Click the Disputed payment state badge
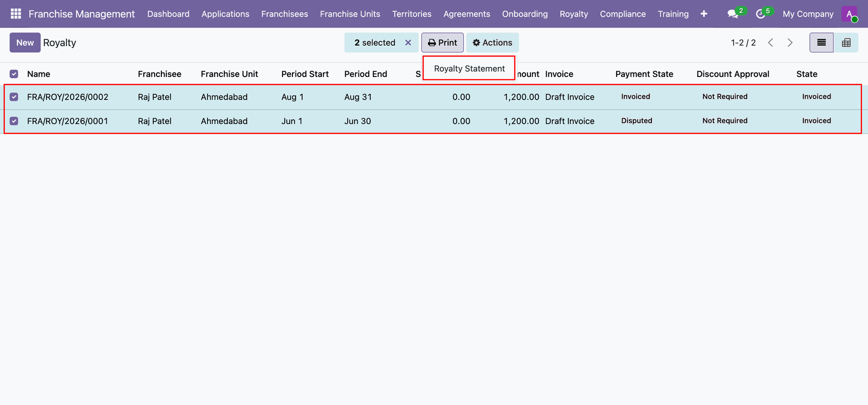868x405 pixels. coord(637,120)
